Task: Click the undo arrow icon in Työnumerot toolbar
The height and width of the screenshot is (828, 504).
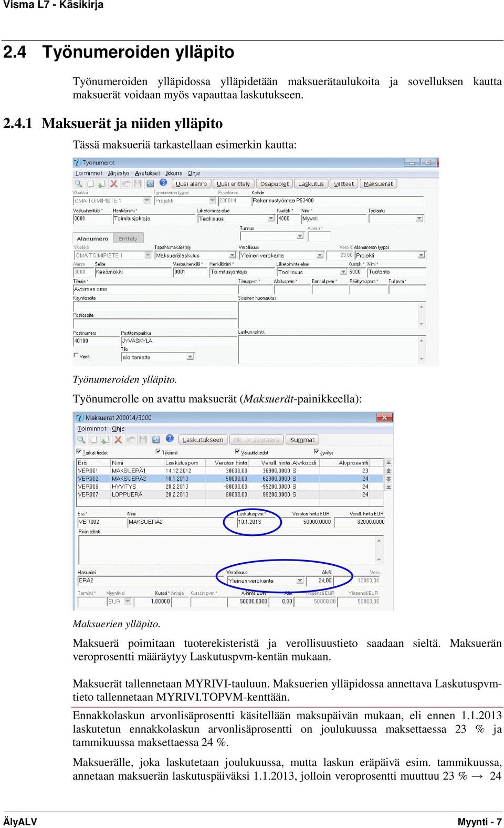Action: [126, 183]
